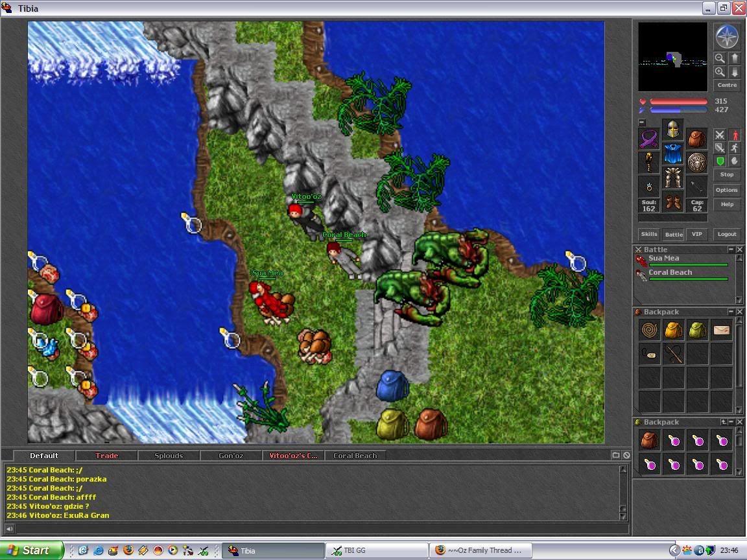
Task: Enable balanced fighting mode with sword and shield
Action: click(720, 148)
